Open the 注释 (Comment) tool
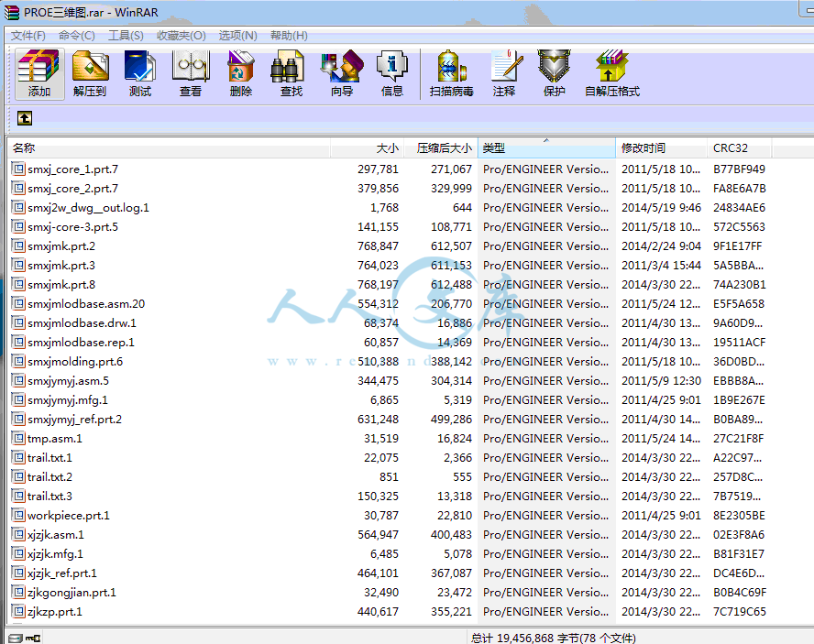 pos(504,73)
